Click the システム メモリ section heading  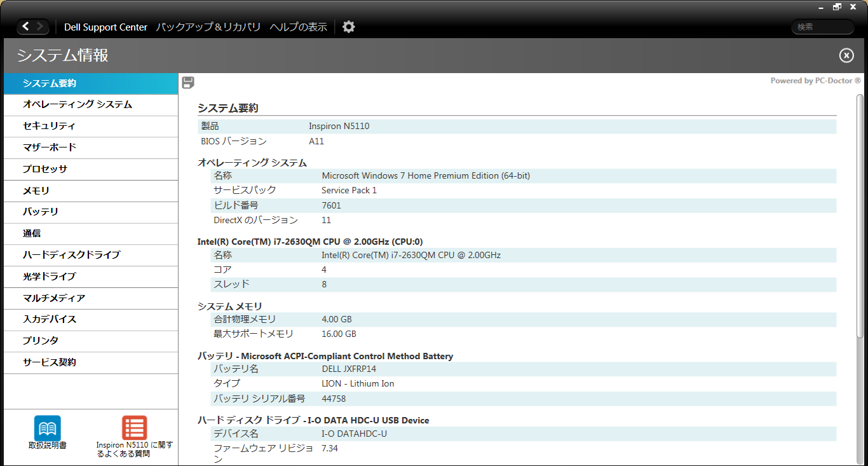230,306
